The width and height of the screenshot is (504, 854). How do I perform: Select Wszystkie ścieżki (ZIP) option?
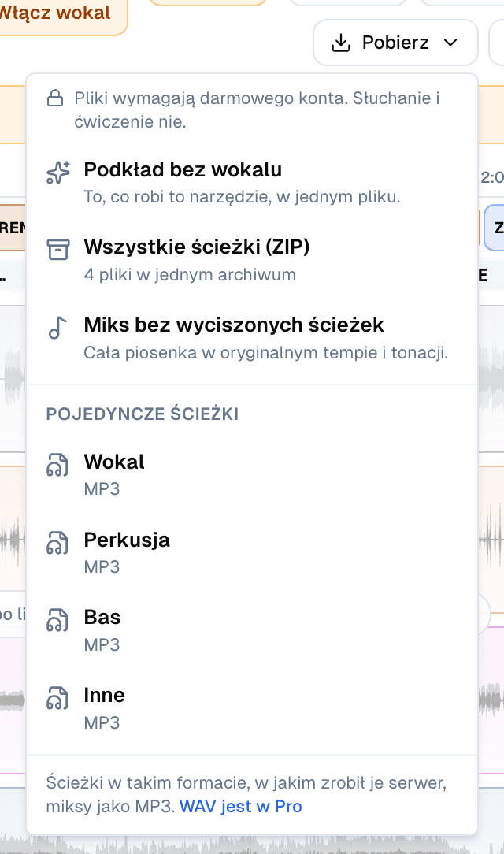[252, 260]
